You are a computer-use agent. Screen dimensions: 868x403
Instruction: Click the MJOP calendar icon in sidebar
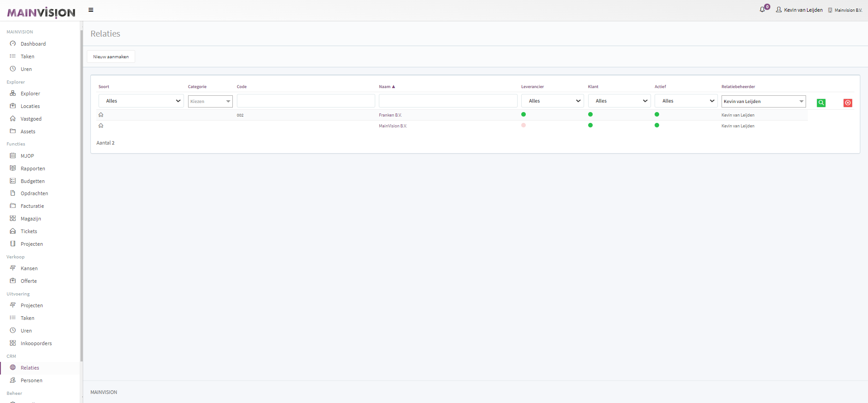click(13, 155)
